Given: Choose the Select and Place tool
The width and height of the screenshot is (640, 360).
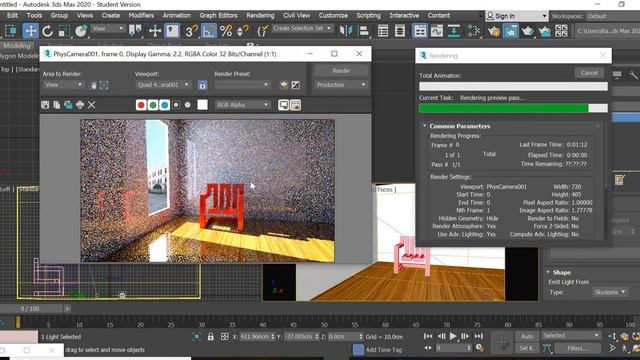Looking at the screenshot, I should click(x=81, y=31).
